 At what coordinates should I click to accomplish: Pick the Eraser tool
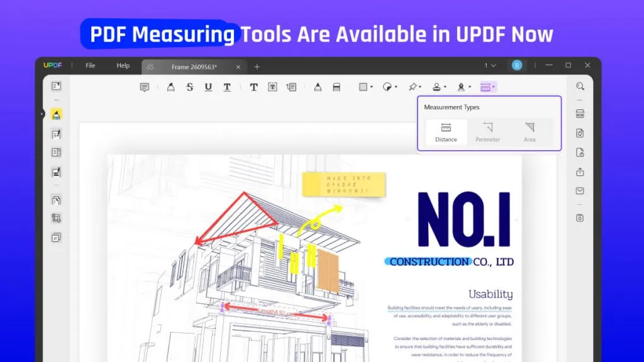click(x=336, y=87)
